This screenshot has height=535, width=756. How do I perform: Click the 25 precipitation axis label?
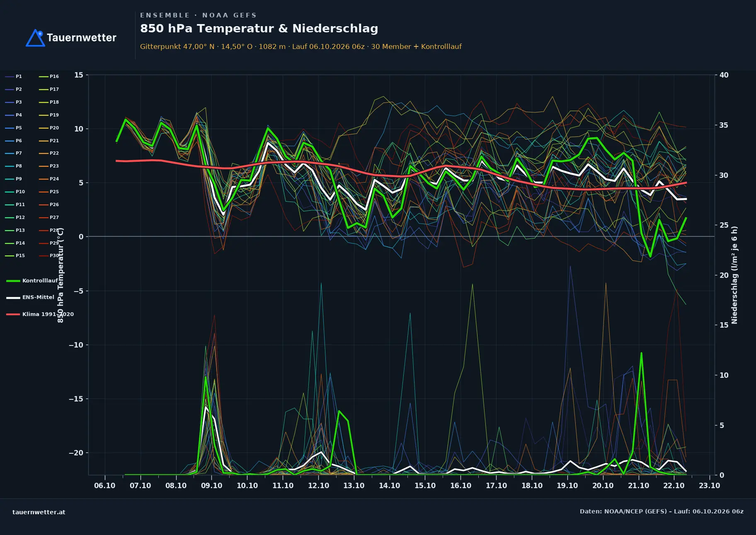[724, 225]
